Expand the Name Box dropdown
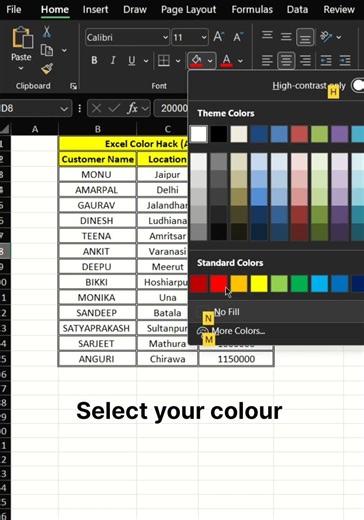This screenshot has height=520, width=364. coord(64,109)
